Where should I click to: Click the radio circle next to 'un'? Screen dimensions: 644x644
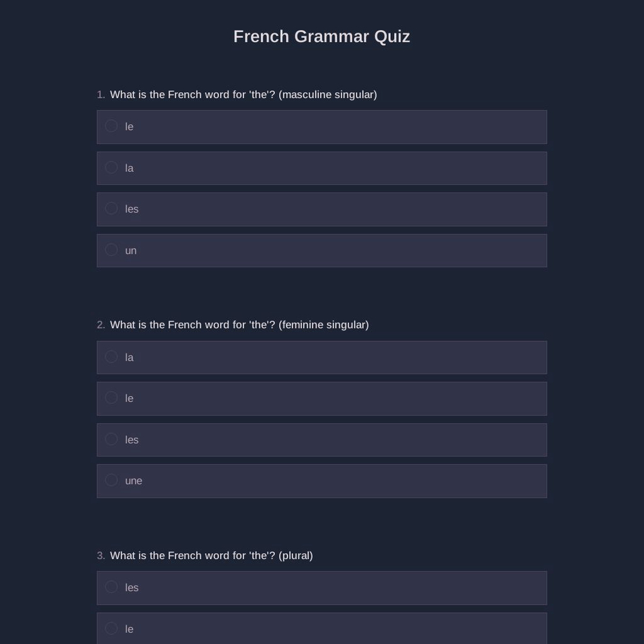tap(111, 250)
